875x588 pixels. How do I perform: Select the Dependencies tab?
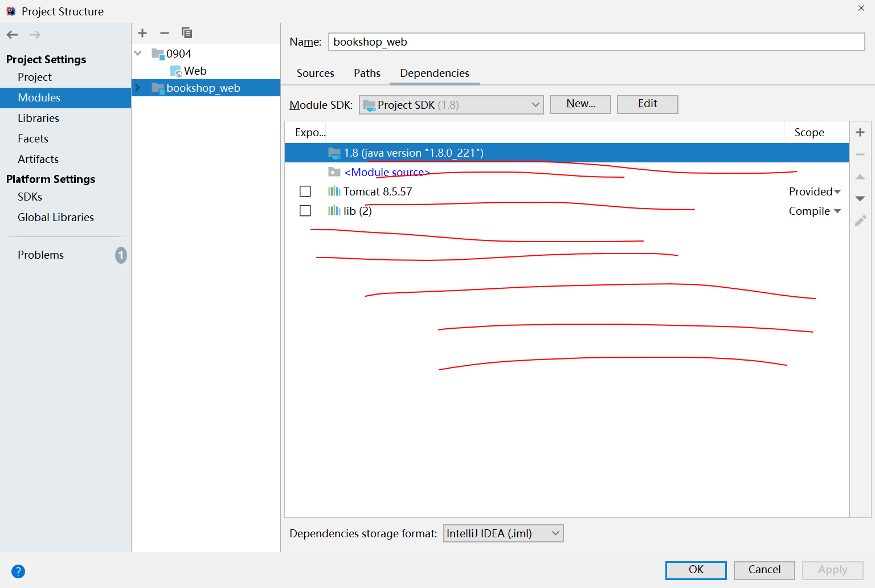[x=435, y=73]
